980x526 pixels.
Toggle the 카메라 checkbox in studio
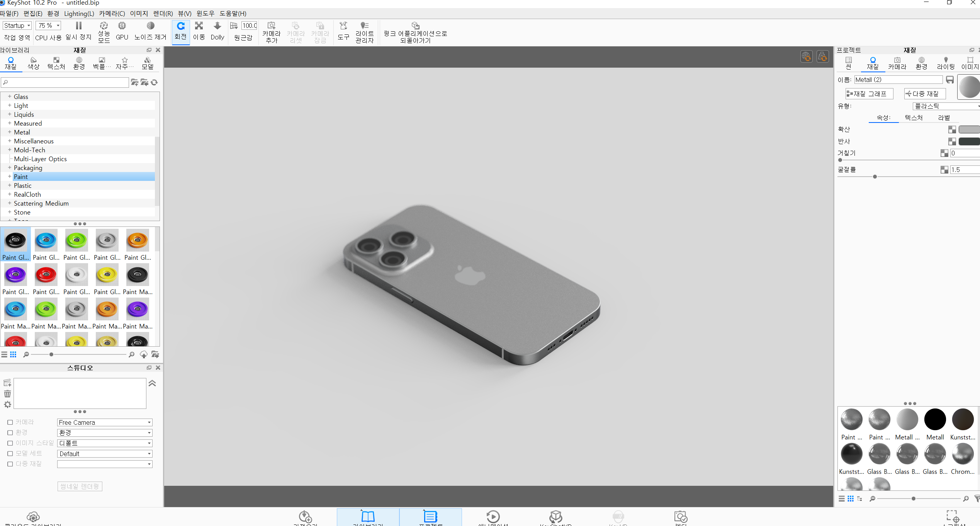tap(10, 422)
